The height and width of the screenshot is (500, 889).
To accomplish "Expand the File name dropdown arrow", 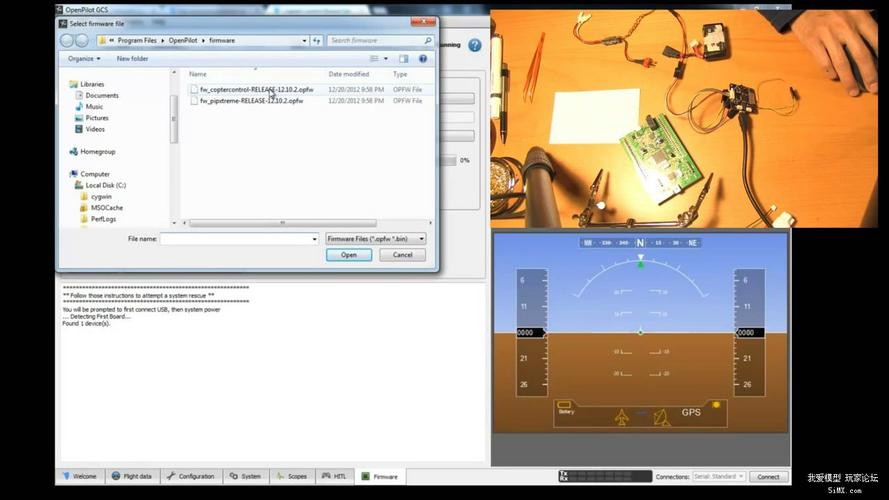I will pyautogui.click(x=315, y=239).
